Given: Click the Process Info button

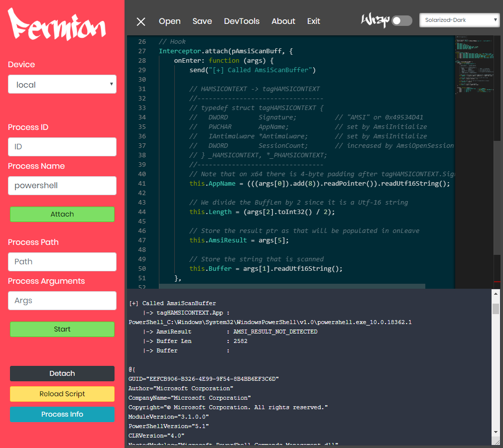Looking at the screenshot, I should [x=62, y=414].
